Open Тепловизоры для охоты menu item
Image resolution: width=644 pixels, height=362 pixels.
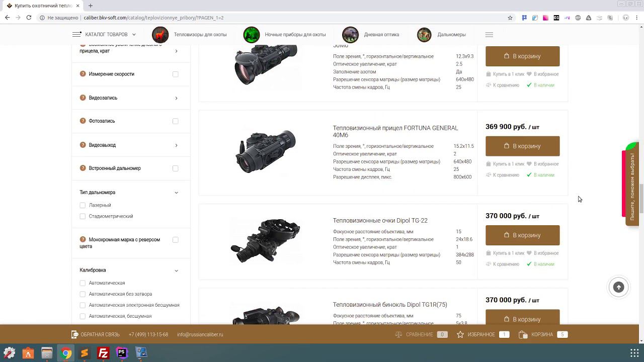click(x=200, y=35)
